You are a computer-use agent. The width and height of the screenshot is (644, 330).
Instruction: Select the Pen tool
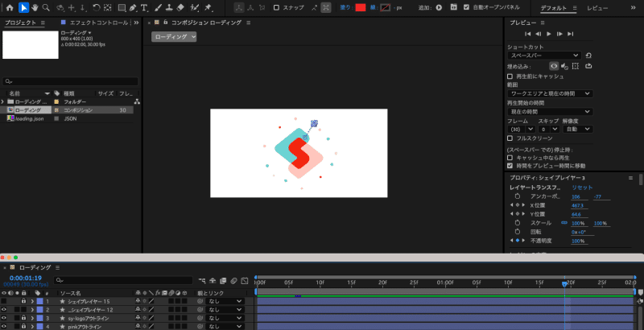[x=133, y=7]
